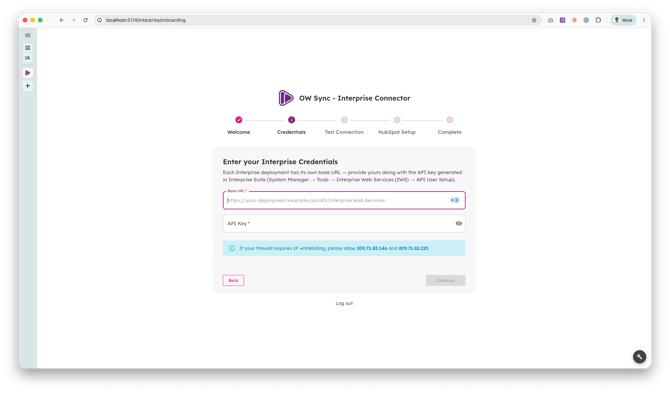Bookmark this page with the star
The width and height of the screenshot is (670, 393).
click(534, 20)
